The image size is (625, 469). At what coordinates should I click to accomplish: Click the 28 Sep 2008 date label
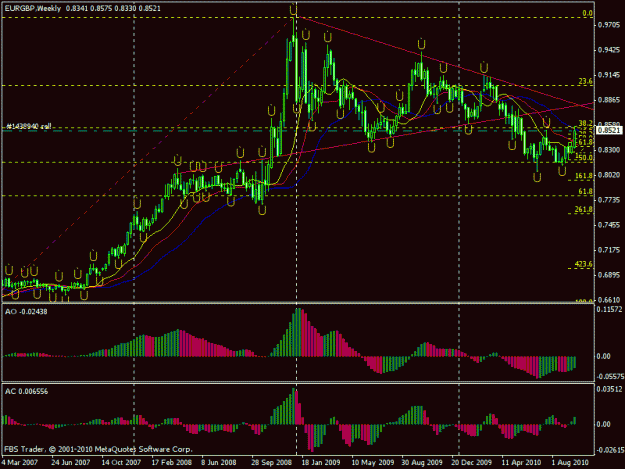[x=271, y=463]
